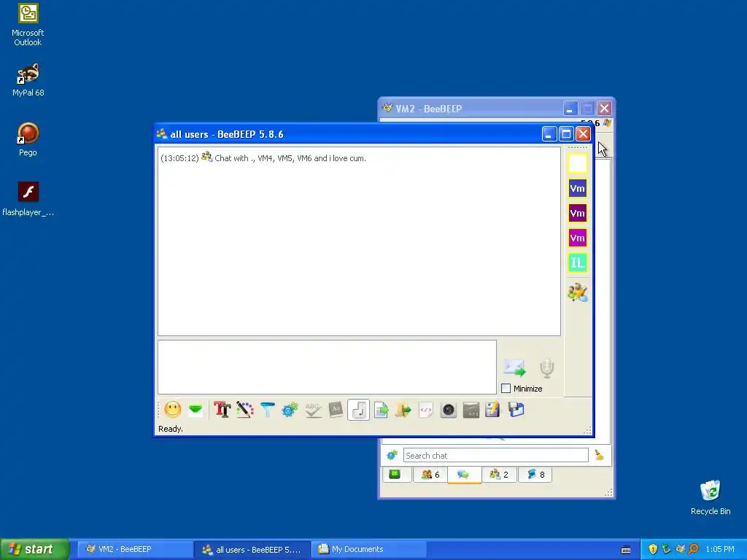Click the send message arrow icon

514,368
